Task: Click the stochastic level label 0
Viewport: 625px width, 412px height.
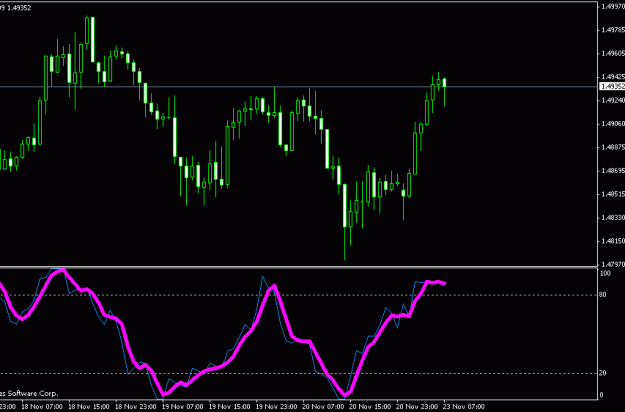Action: point(601,395)
